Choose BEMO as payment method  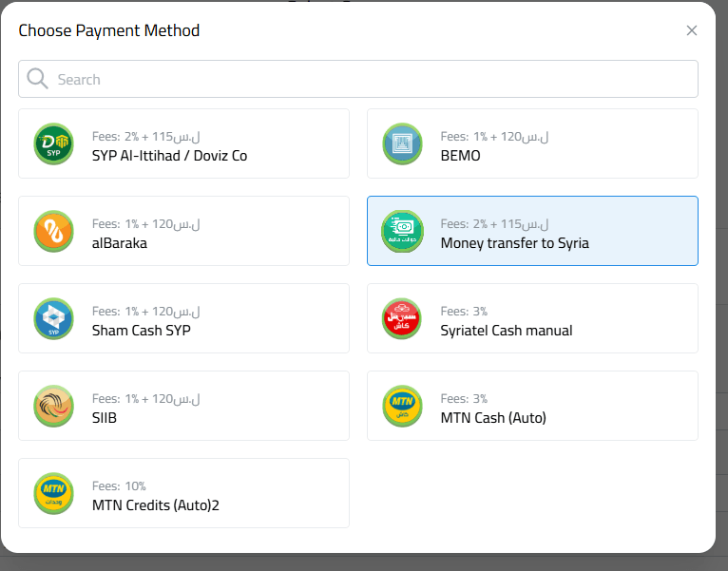click(532, 143)
